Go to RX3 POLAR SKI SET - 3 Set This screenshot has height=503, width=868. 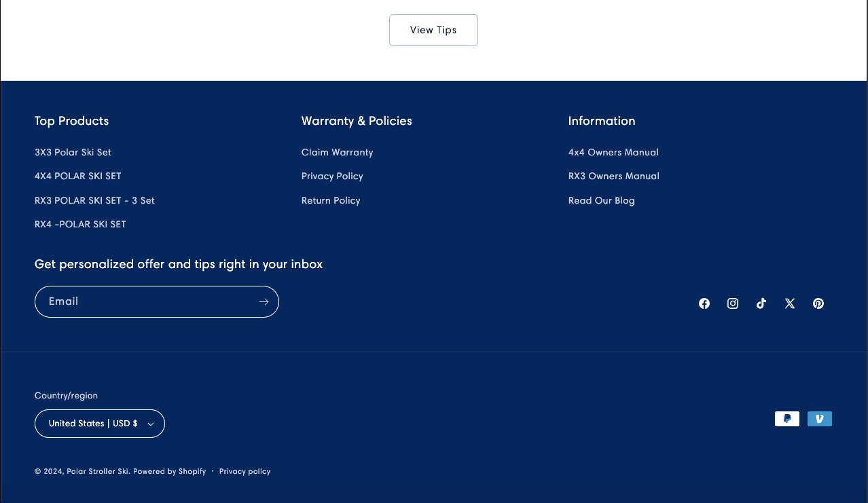94,201
